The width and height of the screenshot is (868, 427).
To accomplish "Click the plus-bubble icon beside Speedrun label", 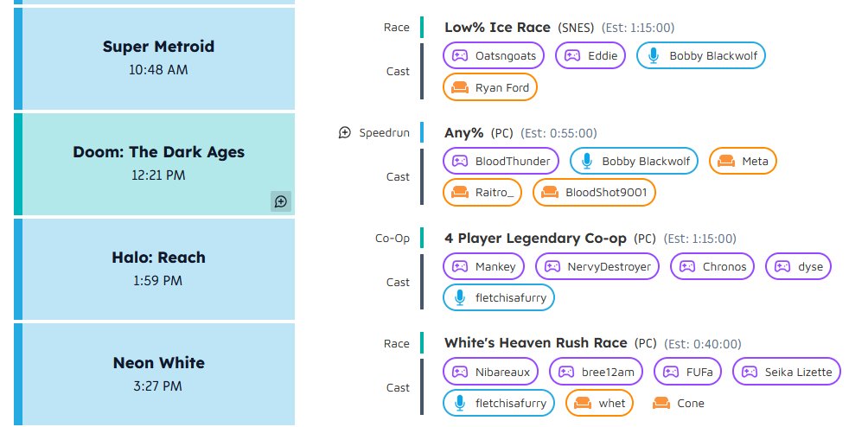I will (345, 133).
